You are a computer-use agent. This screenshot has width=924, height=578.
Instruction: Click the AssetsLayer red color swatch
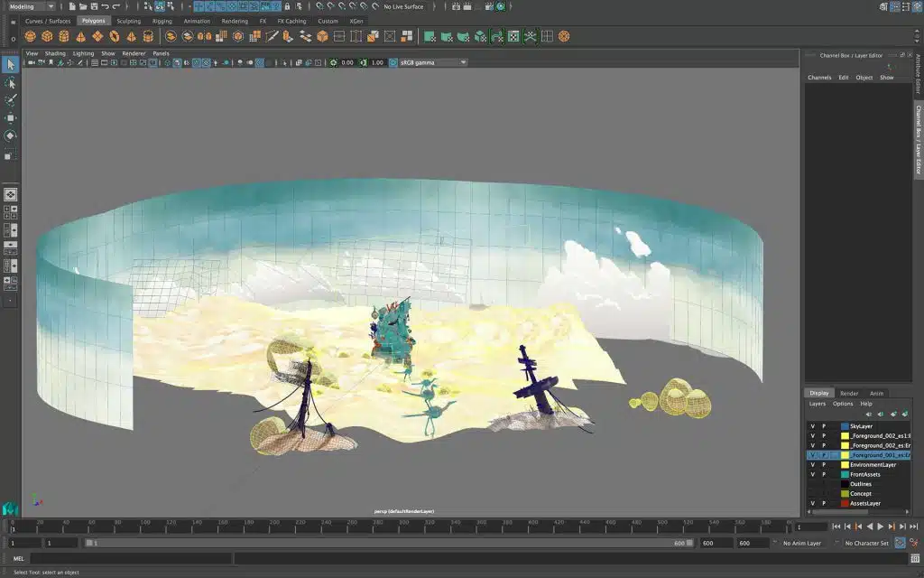tap(845, 503)
